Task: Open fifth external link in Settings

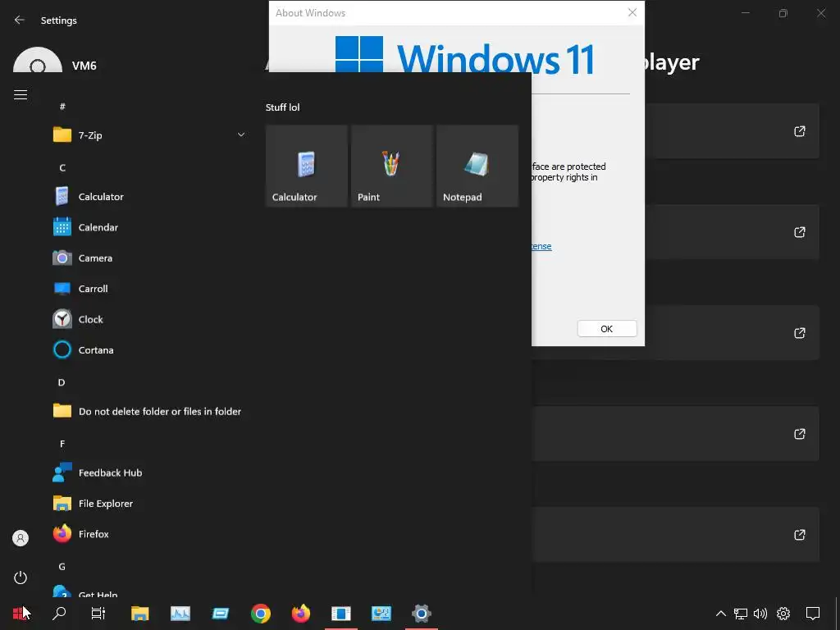Action: coord(799,535)
